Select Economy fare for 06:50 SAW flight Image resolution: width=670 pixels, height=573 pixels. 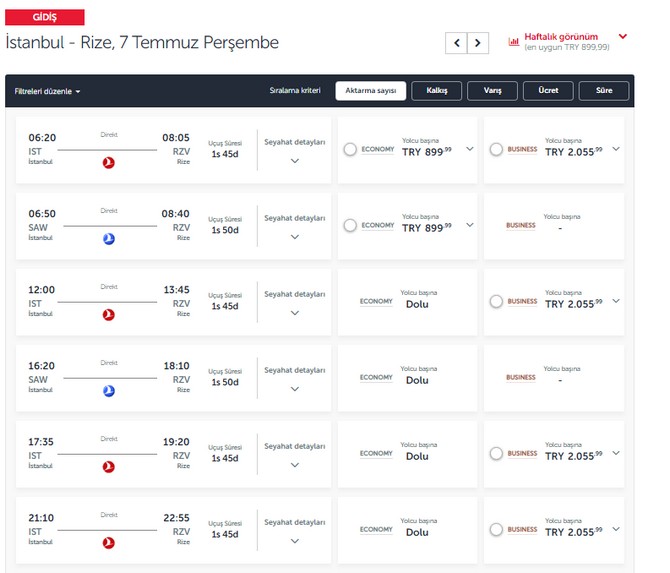350,226
